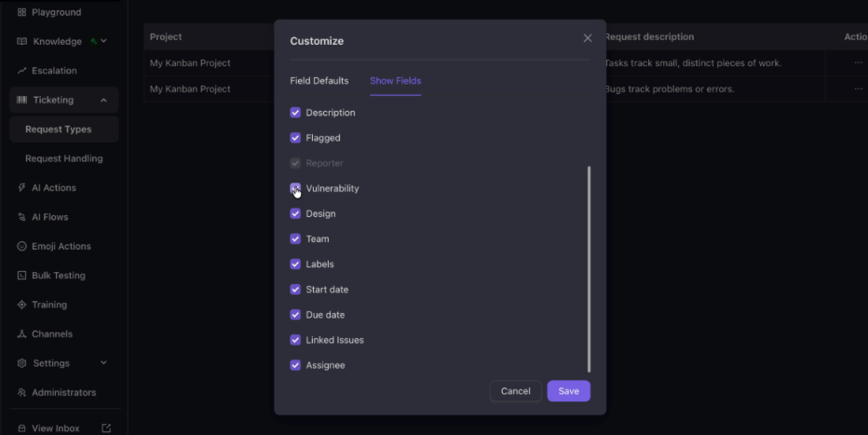868x435 pixels.
Task: Uncheck the Start date field
Action: (x=295, y=290)
